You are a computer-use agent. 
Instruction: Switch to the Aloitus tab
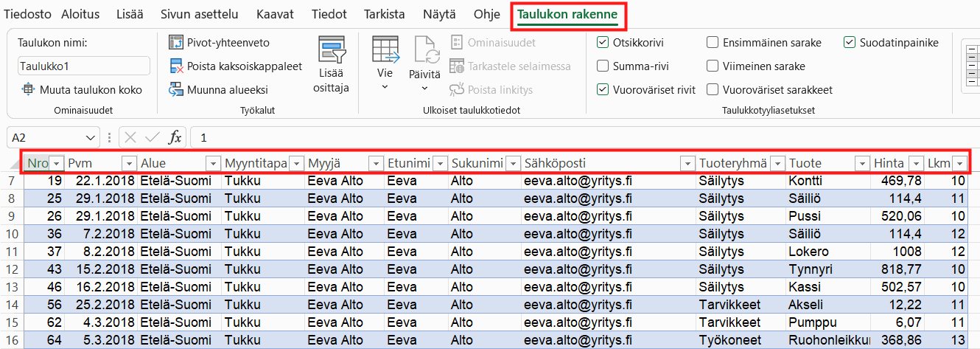tap(80, 14)
